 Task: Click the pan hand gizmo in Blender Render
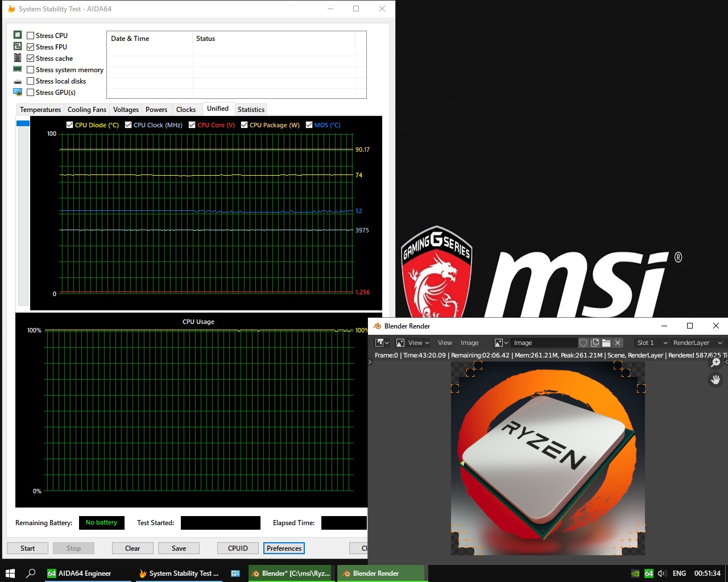(715, 379)
